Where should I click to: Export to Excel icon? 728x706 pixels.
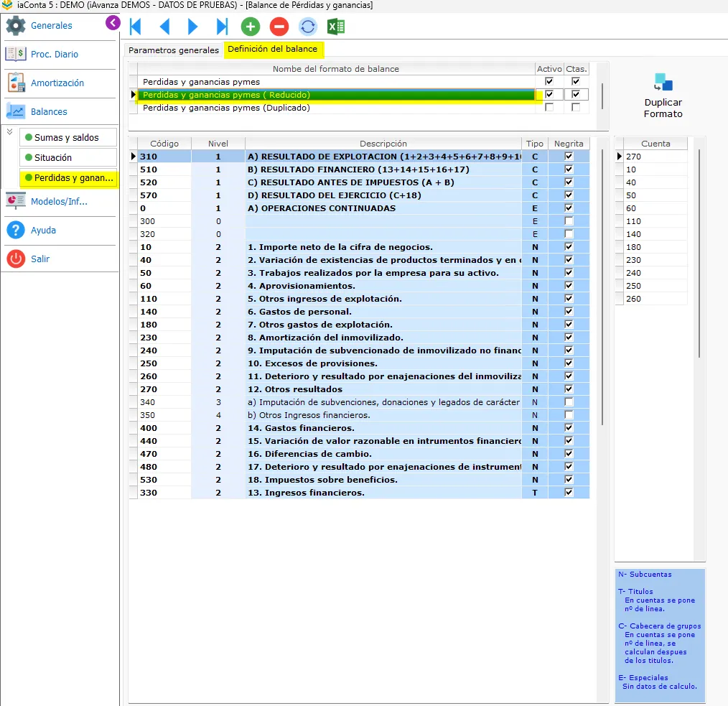click(336, 27)
